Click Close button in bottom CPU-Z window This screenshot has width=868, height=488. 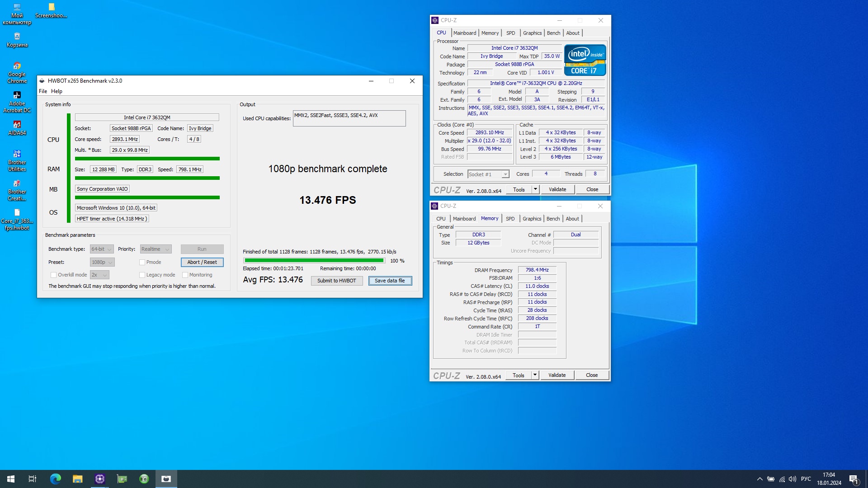(x=592, y=375)
